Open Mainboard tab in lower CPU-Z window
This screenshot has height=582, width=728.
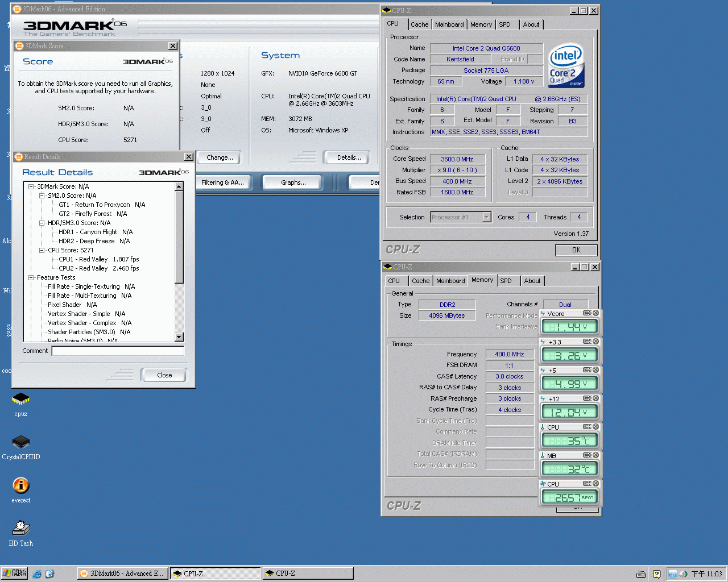point(450,281)
